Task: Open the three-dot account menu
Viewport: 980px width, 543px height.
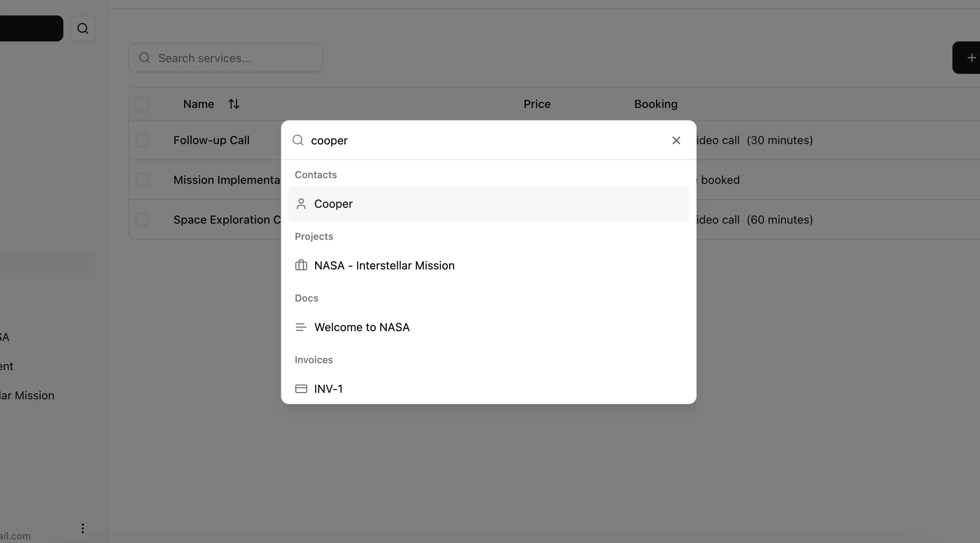Action: [x=83, y=528]
